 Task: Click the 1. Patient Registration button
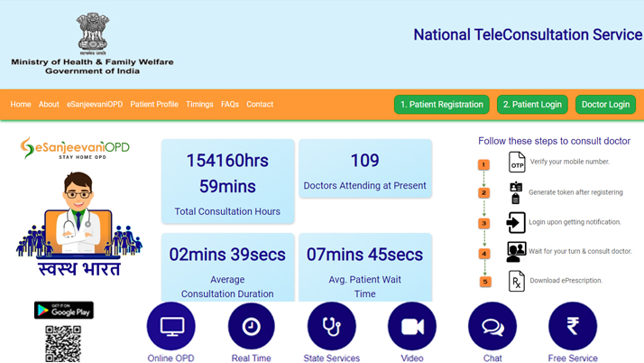pos(442,105)
